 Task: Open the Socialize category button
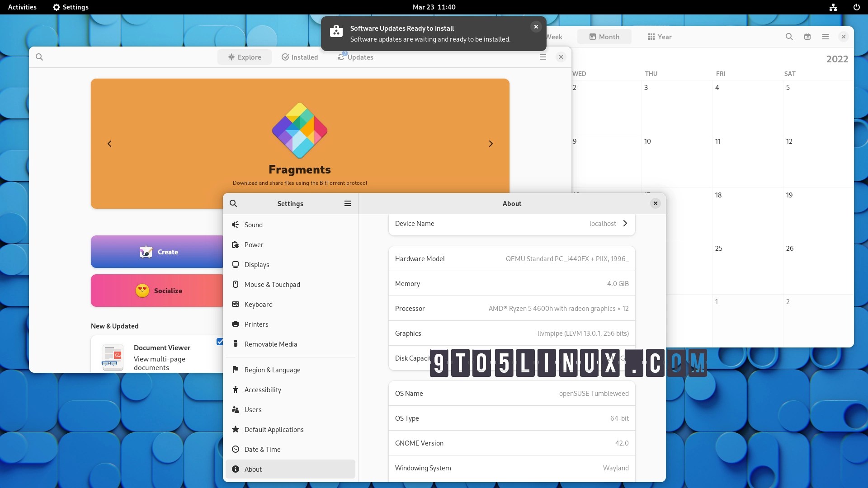(x=158, y=291)
